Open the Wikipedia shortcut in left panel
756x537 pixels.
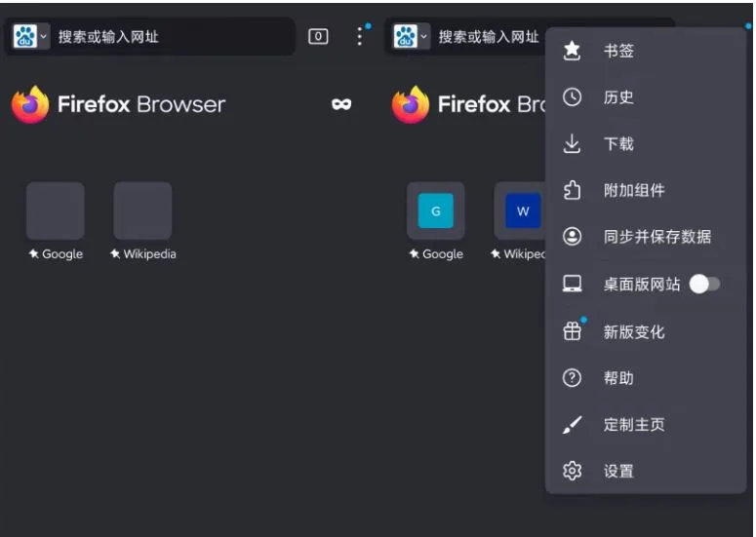(x=142, y=211)
